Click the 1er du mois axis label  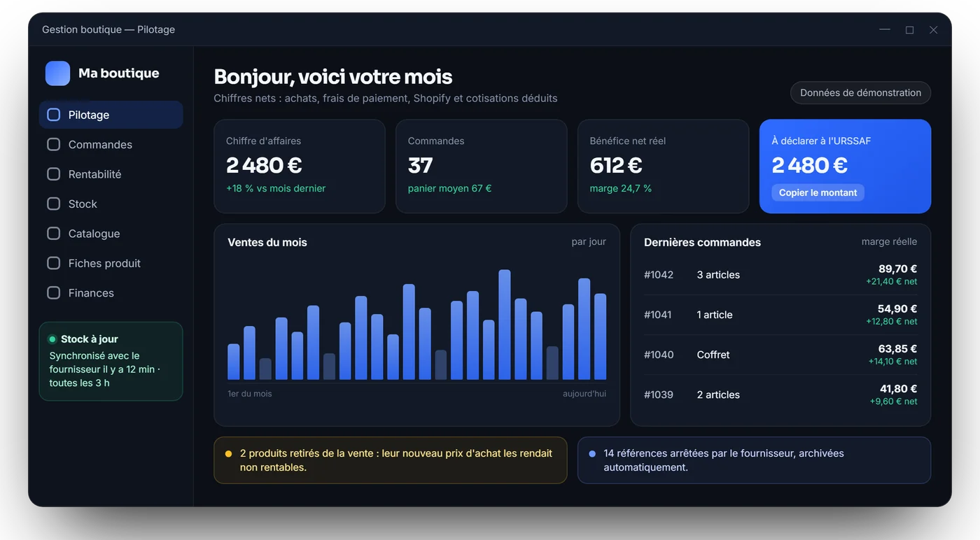point(250,394)
